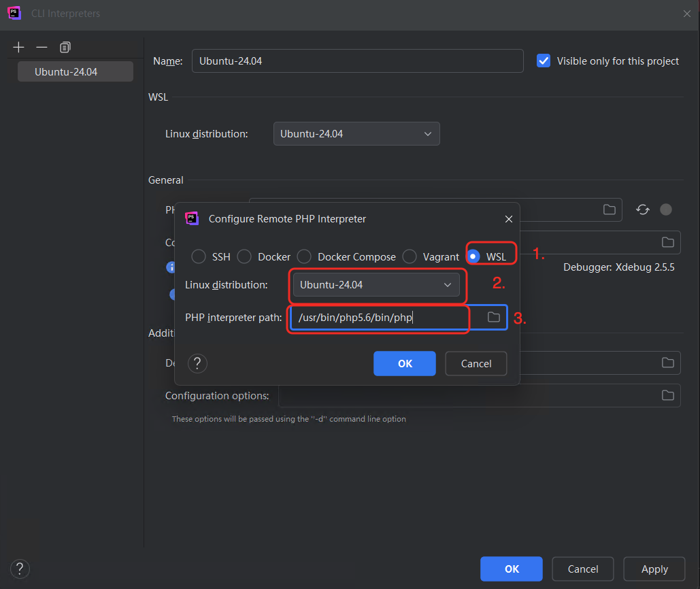Click the remove interpreter minus icon

(41, 47)
